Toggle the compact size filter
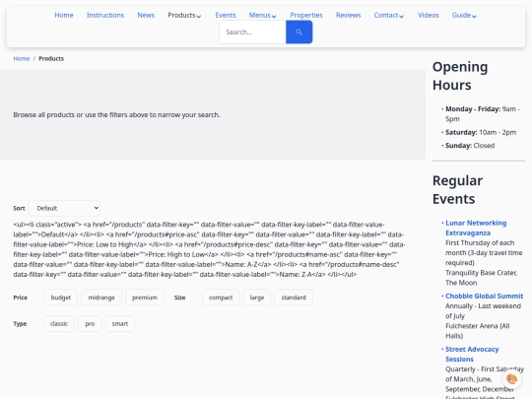Screen dimensions: 532x399 pyautogui.click(x=221, y=298)
